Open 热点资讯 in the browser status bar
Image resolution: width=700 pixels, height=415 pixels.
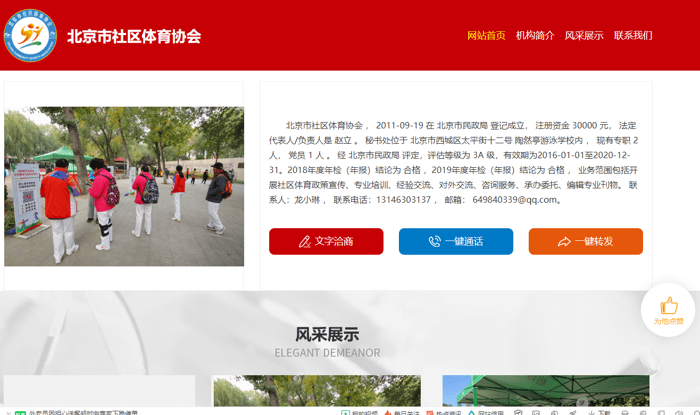click(x=444, y=412)
